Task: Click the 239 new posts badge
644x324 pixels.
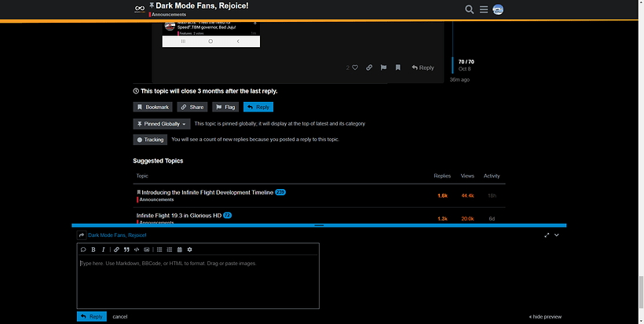Action: tap(280, 192)
